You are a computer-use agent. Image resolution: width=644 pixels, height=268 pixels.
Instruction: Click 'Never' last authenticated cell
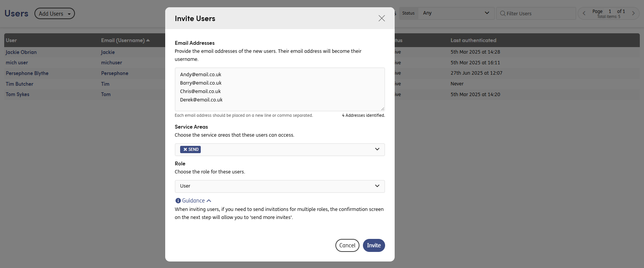(457, 83)
